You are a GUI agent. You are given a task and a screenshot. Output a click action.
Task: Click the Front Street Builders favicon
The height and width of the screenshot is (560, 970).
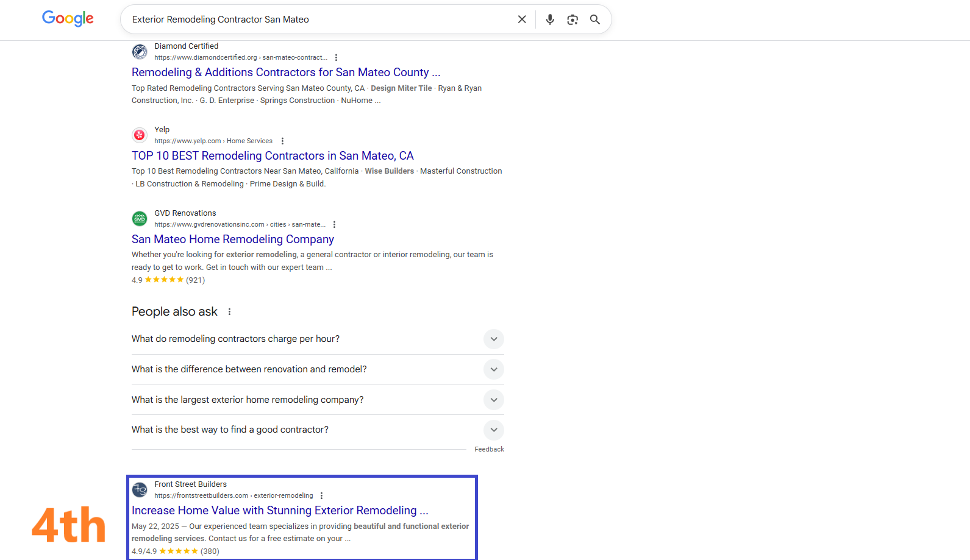140,489
